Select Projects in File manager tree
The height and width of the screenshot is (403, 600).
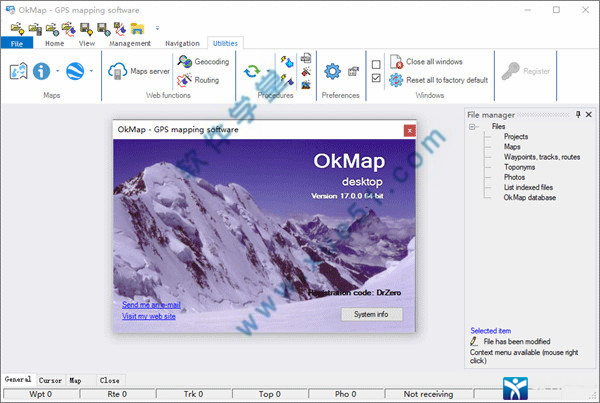[516, 137]
